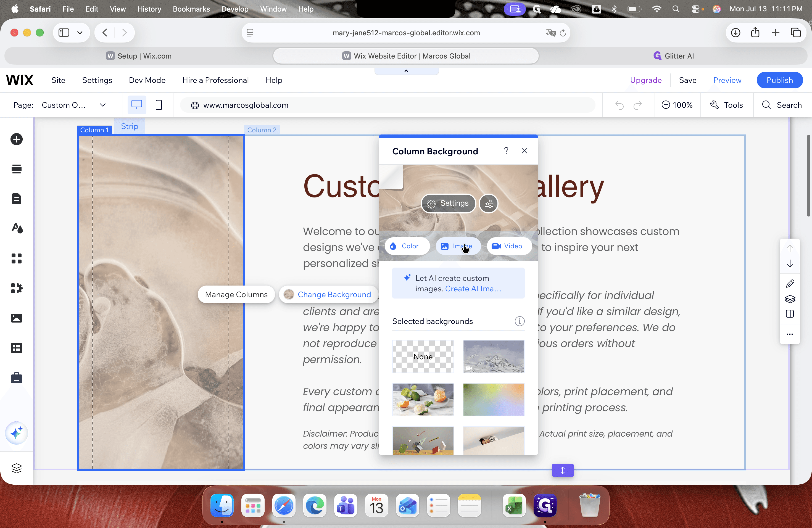The width and height of the screenshot is (812, 528).
Task: Click the Publish button
Action: pos(780,80)
